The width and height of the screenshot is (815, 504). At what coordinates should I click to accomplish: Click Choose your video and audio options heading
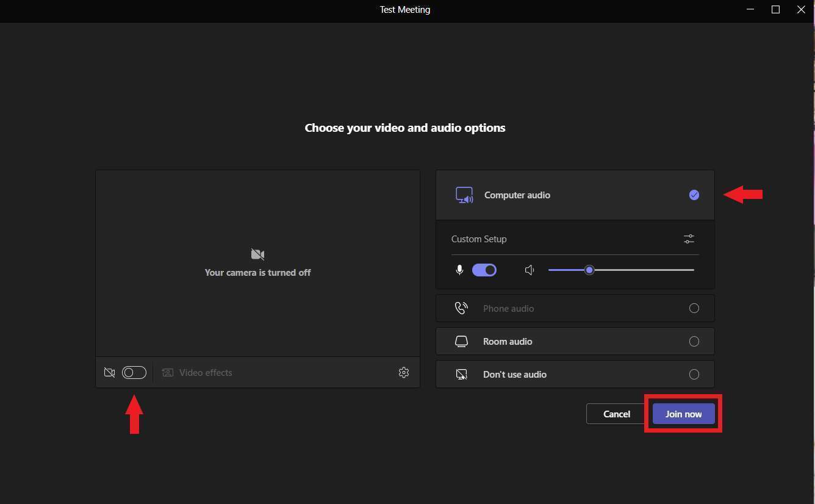(x=405, y=128)
